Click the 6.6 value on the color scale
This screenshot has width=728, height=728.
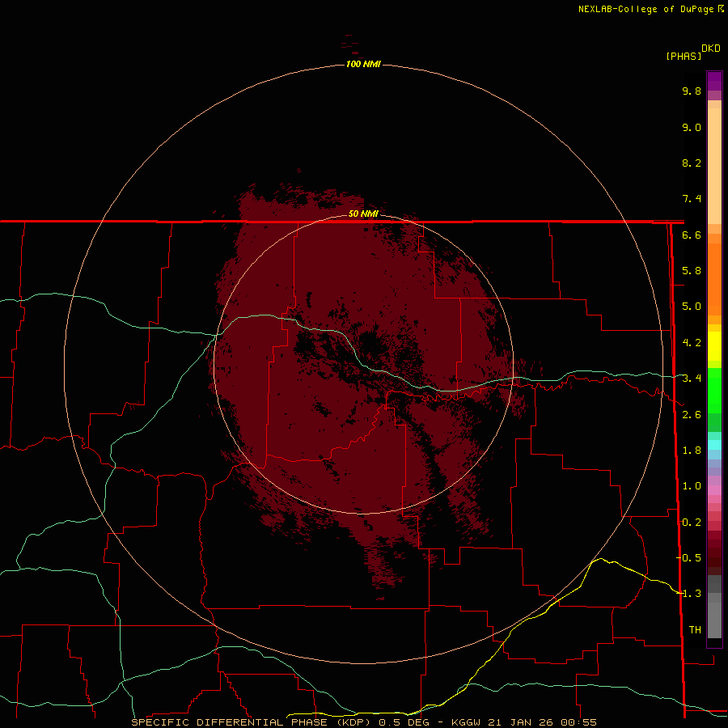pos(692,235)
